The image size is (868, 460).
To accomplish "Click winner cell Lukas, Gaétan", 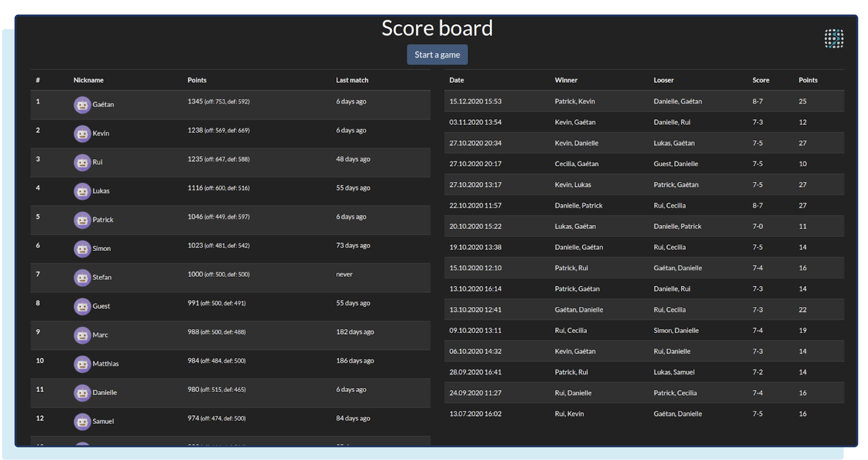I will tap(575, 226).
